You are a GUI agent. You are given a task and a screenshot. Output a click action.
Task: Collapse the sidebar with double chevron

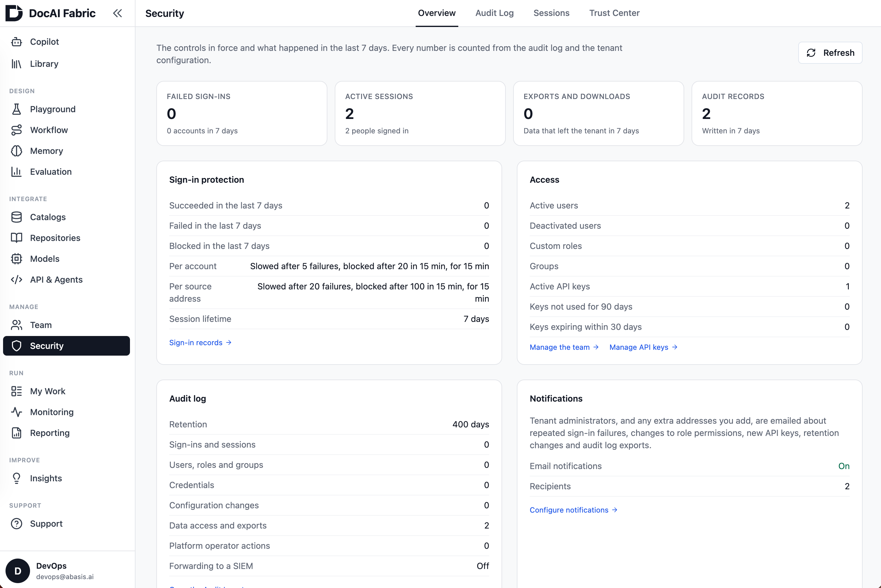pos(117,13)
